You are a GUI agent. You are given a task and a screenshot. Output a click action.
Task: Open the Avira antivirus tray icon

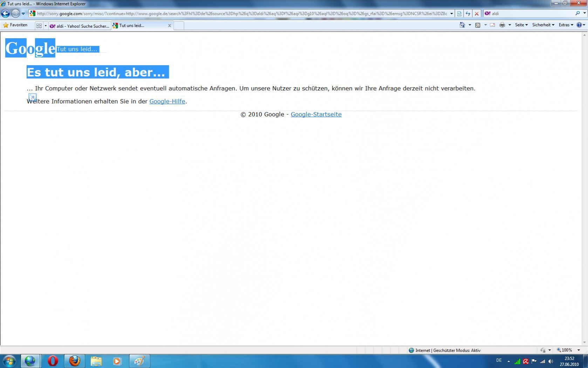[x=526, y=361]
